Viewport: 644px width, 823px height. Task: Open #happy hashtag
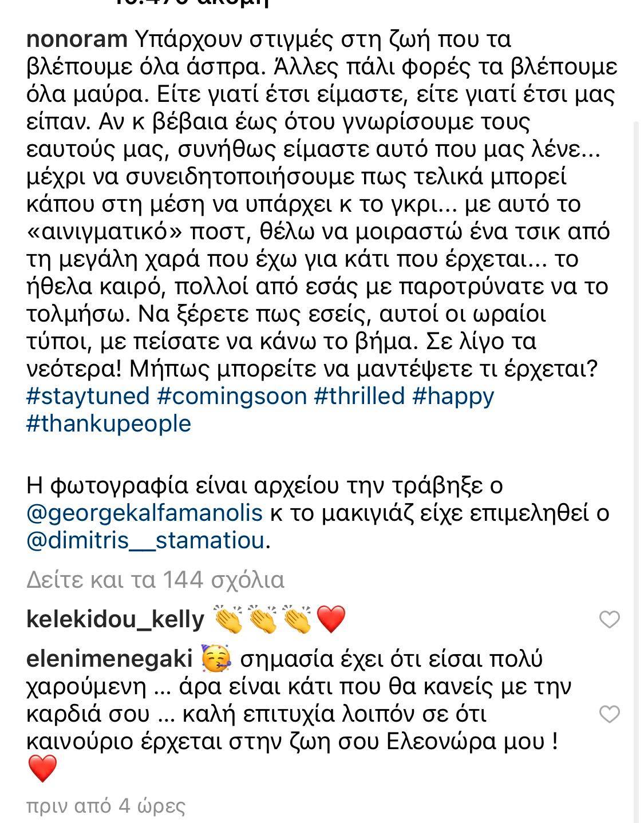click(453, 396)
